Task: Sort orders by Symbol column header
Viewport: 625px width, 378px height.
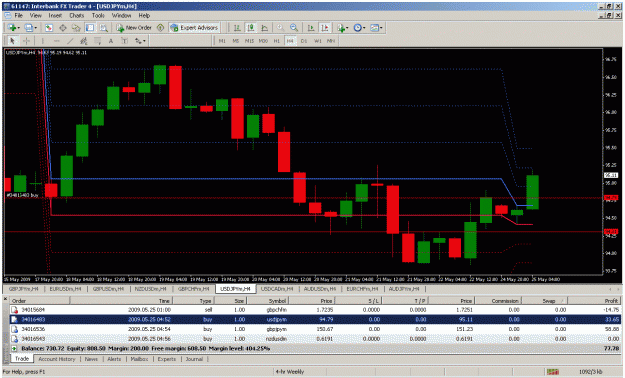Action: [267, 301]
